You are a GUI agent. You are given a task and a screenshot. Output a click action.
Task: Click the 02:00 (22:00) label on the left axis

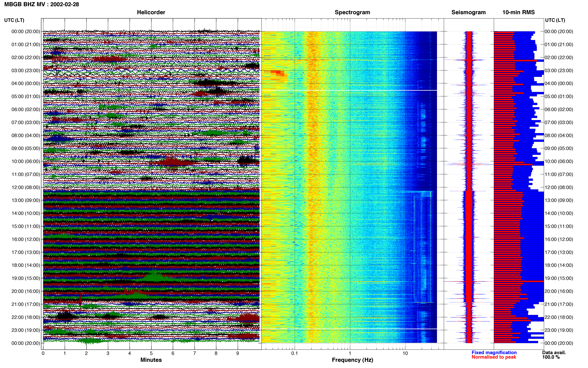pyautogui.click(x=26, y=57)
